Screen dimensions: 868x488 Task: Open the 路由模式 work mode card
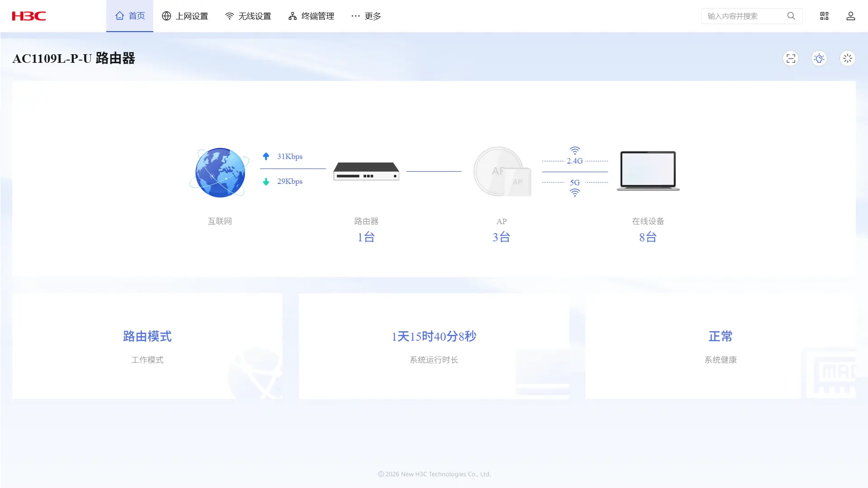tap(147, 346)
